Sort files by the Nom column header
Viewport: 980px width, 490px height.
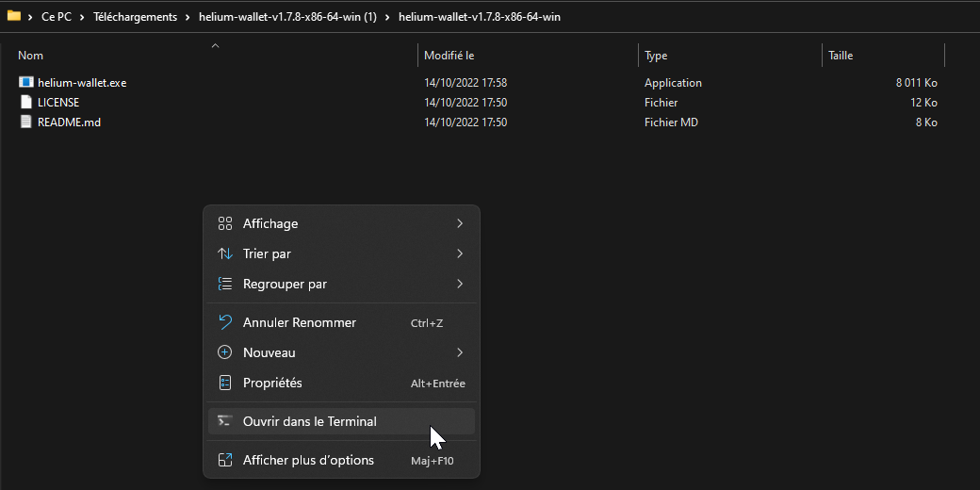[x=31, y=56]
